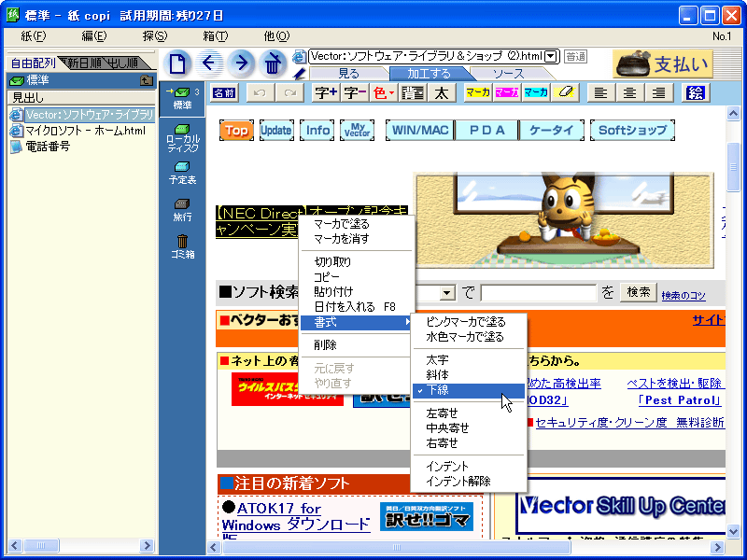This screenshot has height=560, width=747.
Task: Toggle 斜体 italic in the format submenu
Action: [468, 375]
